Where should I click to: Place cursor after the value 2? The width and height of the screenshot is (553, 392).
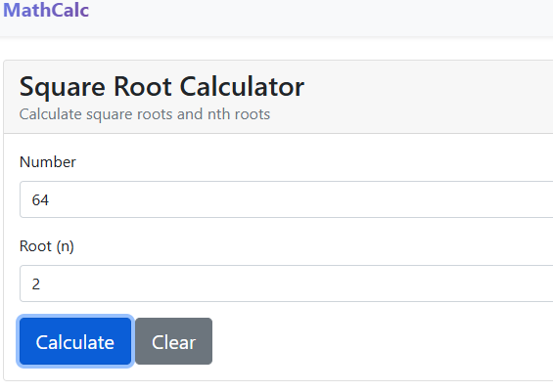click(x=41, y=284)
